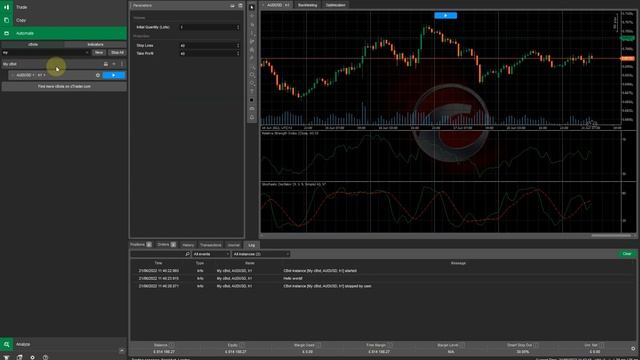The image size is (640, 360).
Task: Adjust the Stop Loss stepper arrows
Action: point(238,45)
